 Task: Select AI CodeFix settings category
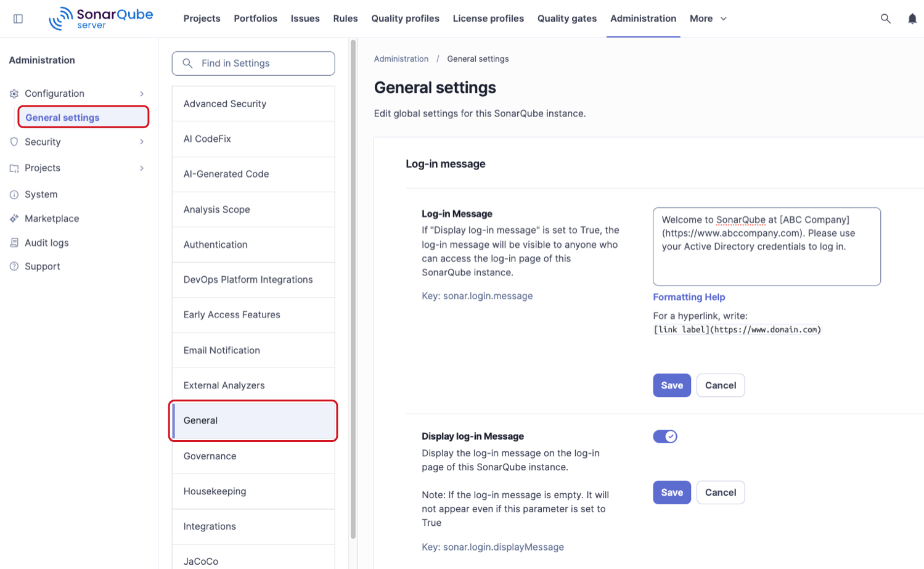(253, 139)
